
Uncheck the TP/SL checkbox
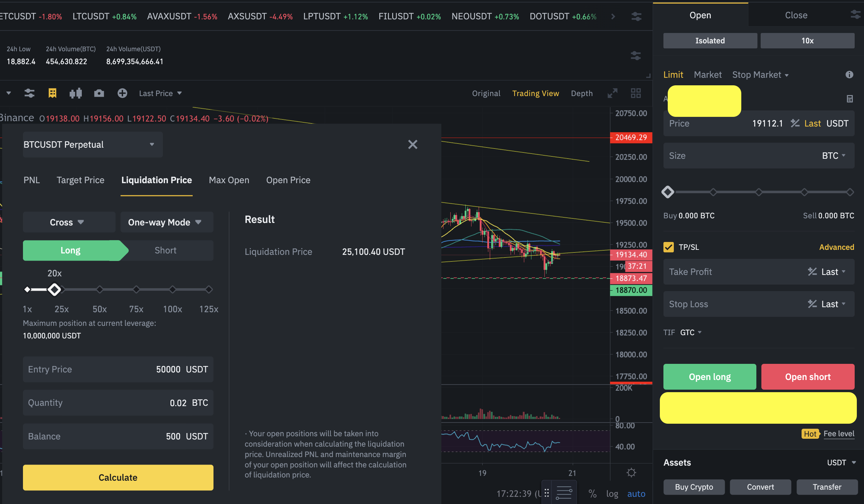coord(668,247)
